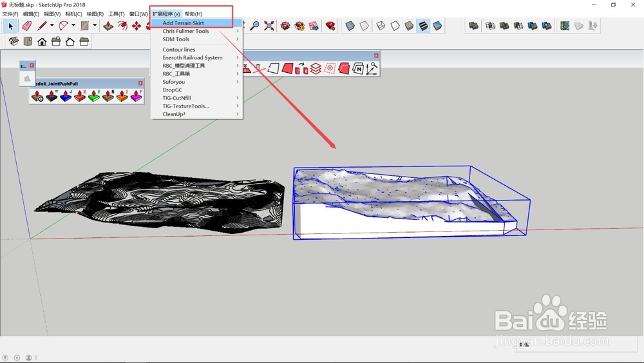Click the Trim solid tool
The height and width of the screenshot is (363, 644).
[533, 26]
